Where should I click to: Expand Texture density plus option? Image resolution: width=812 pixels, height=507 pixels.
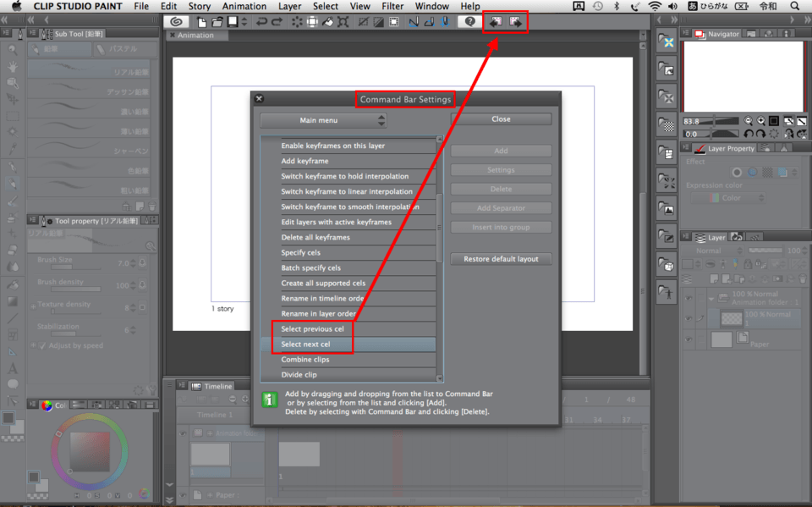coord(33,306)
